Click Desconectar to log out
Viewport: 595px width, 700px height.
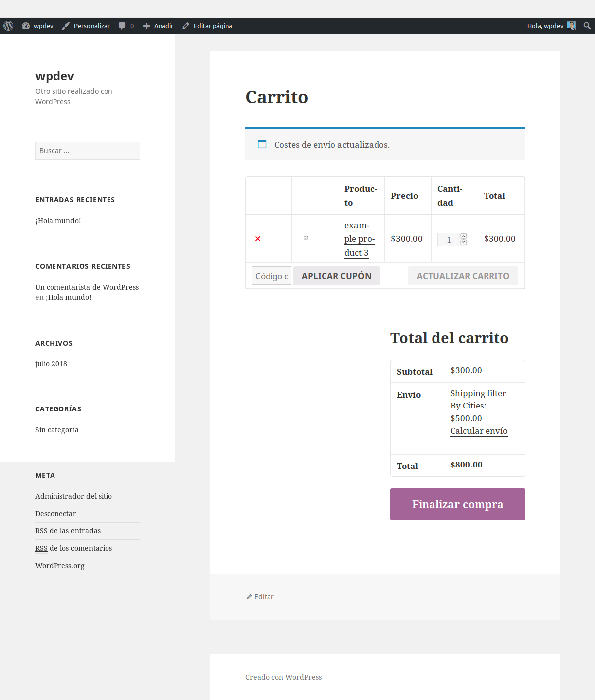(x=55, y=514)
